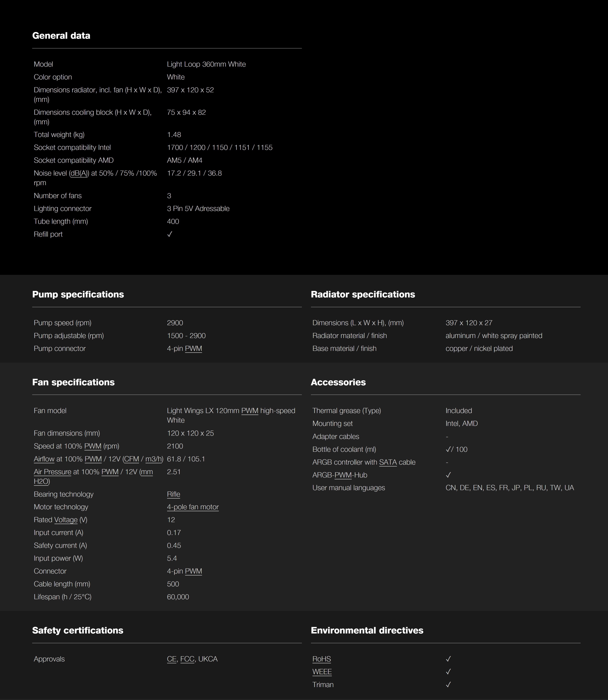Click the checkmark in the RoHS row
The width and height of the screenshot is (608, 700).
click(448, 659)
